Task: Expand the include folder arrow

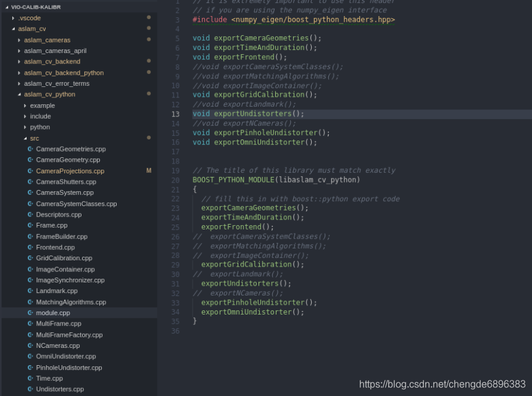Action: click(x=25, y=117)
